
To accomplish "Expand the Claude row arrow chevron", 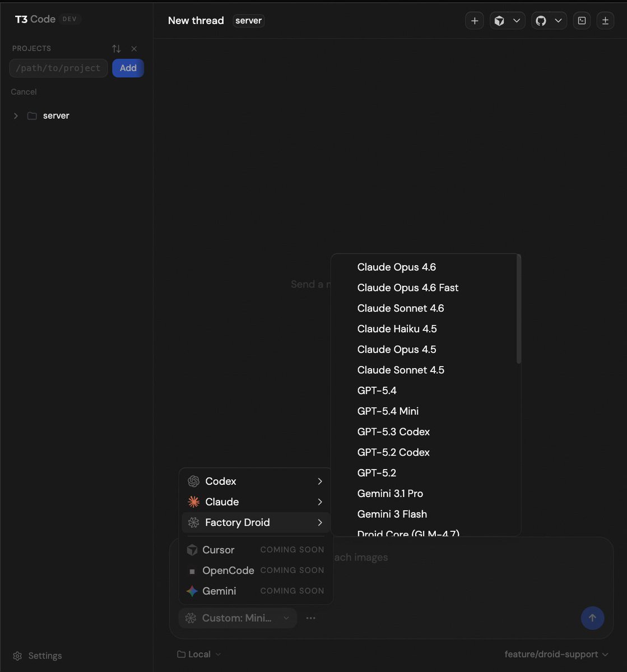I will point(320,502).
